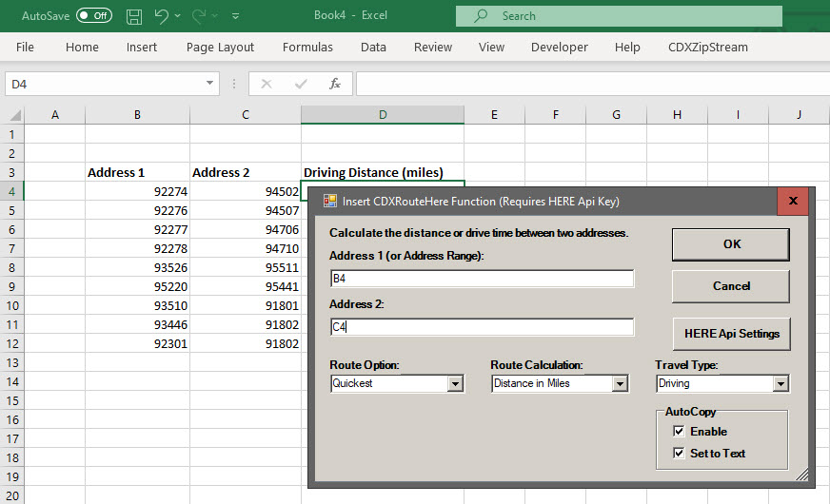Switch to the Review tab

pyautogui.click(x=433, y=47)
